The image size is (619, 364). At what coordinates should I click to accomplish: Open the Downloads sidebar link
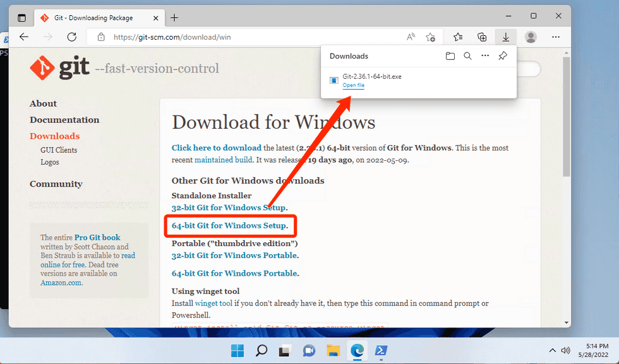54,136
